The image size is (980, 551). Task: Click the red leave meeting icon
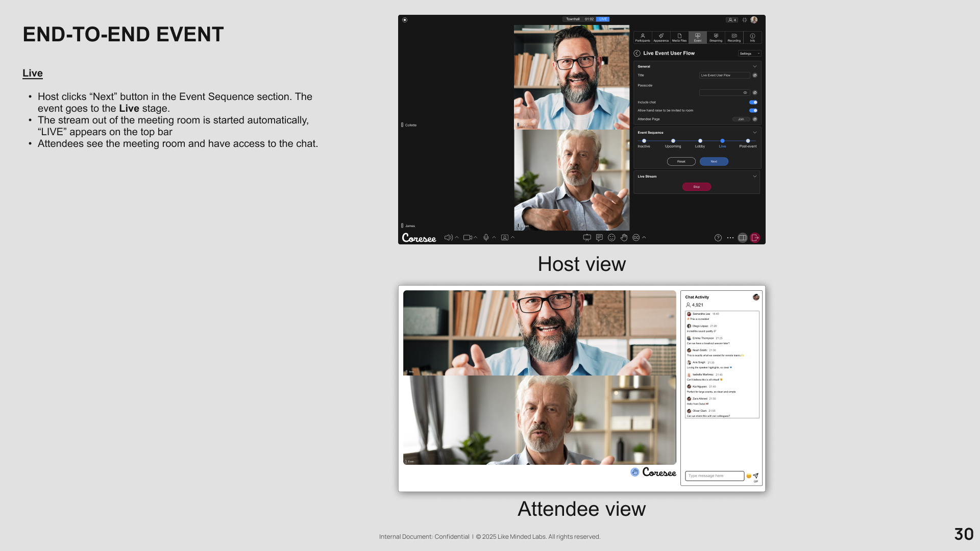coord(755,238)
